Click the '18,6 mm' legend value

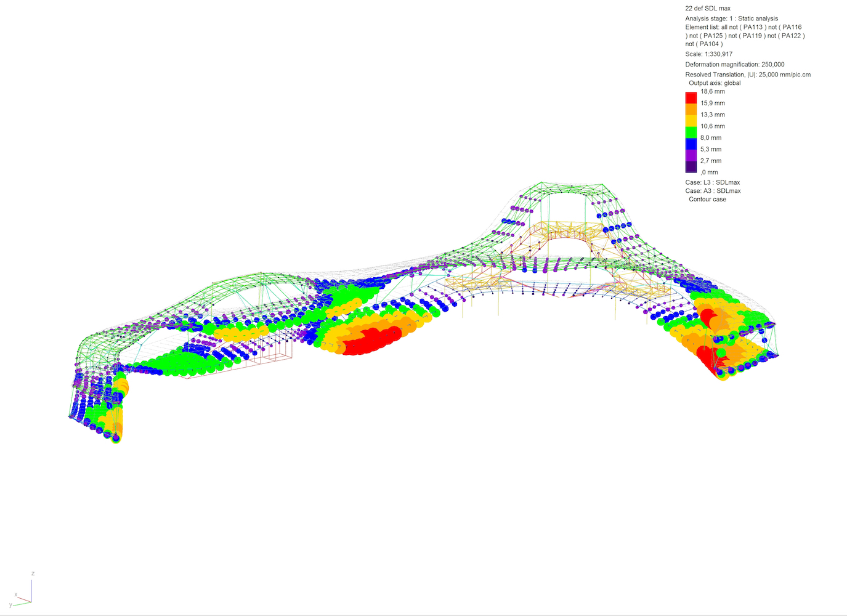click(x=713, y=92)
